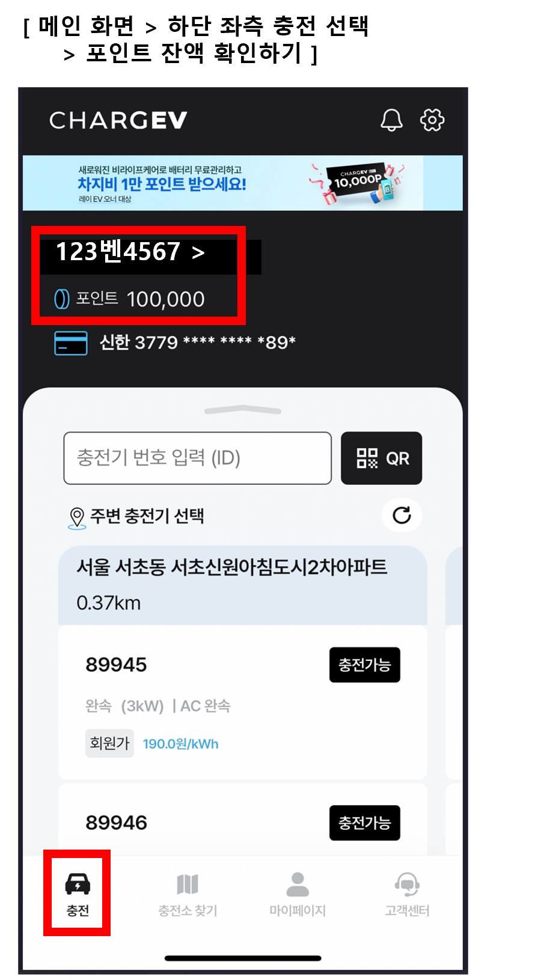Go to 마이페이지 tab
Viewport: 559px width, 980px height.
[x=298, y=895]
